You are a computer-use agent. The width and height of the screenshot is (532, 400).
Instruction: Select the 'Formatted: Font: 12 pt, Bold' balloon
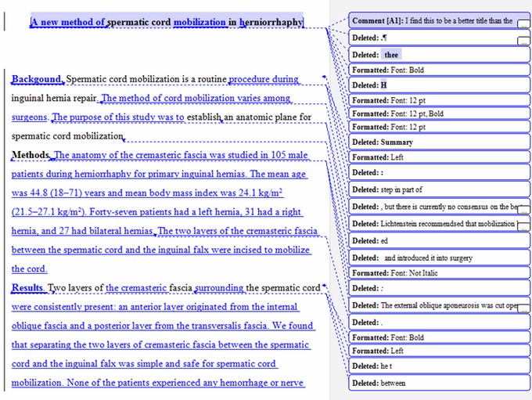point(439,114)
